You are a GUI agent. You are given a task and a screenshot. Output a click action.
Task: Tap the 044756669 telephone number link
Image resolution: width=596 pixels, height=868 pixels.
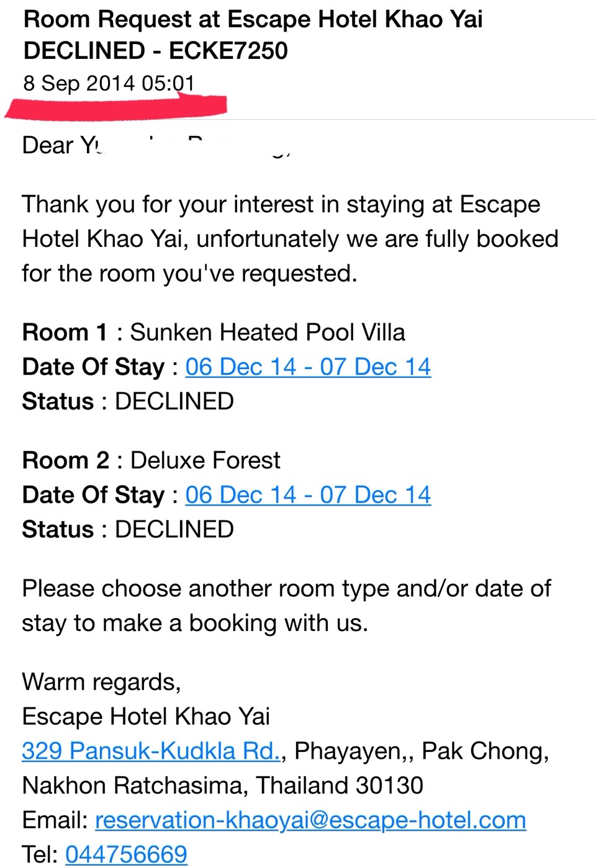[126, 854]
